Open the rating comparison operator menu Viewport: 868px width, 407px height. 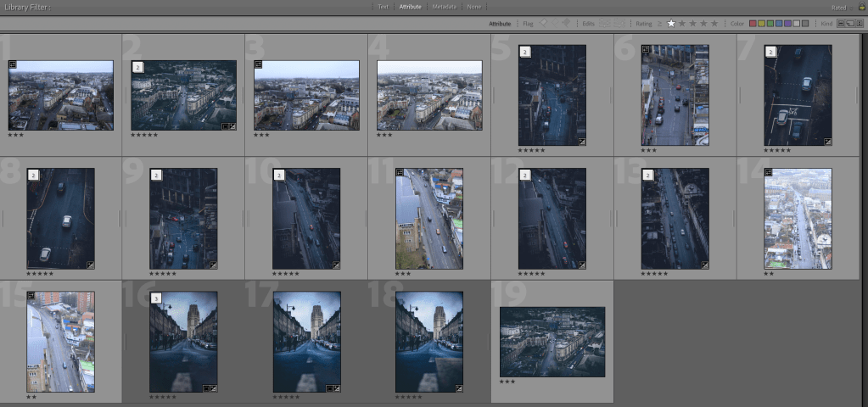tap(659, 24)
